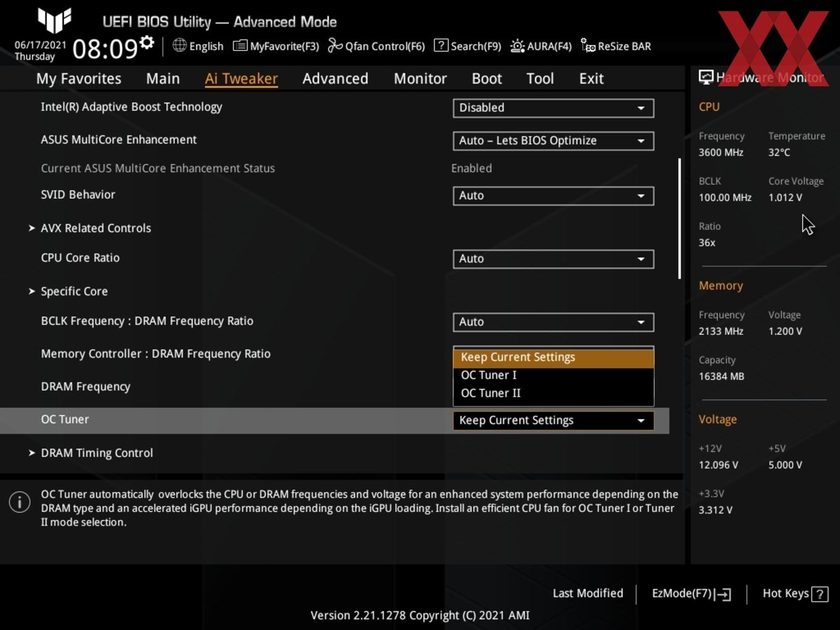Choose OC Tuner I option
Viewport: 840px width, 630px height.
[x=553, y=375]
